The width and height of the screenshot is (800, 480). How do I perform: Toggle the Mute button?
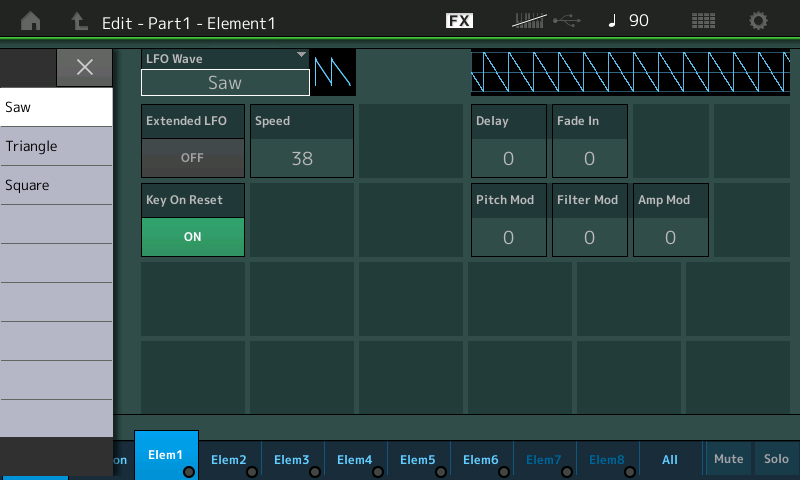728,459
